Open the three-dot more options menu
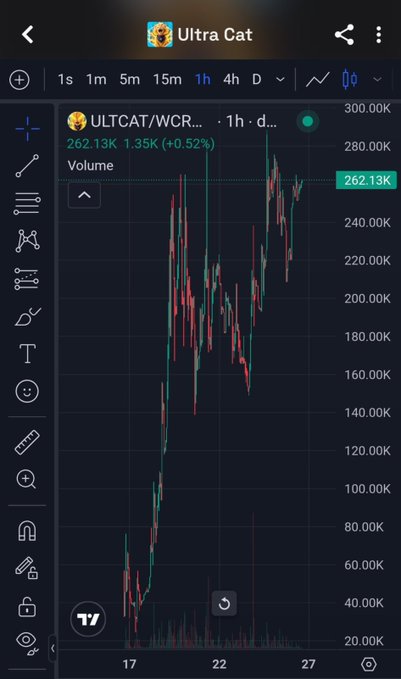The image size is (401, 679). (378, 35)
